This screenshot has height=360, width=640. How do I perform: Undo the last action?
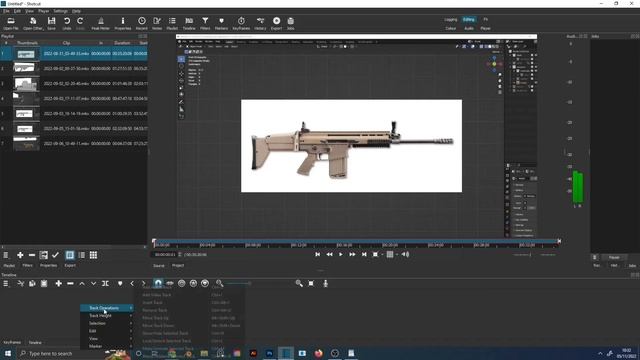pyautogui.click(x=67, y=23)
